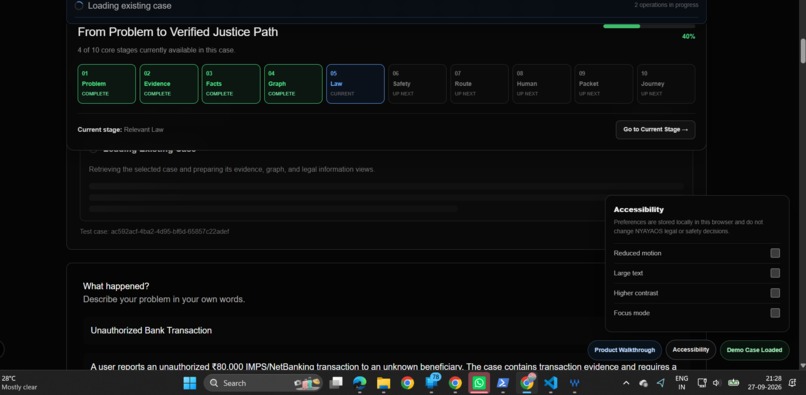Select the 03 Facts stage card
Screen dimensions: 806x395
pos(231,84)
